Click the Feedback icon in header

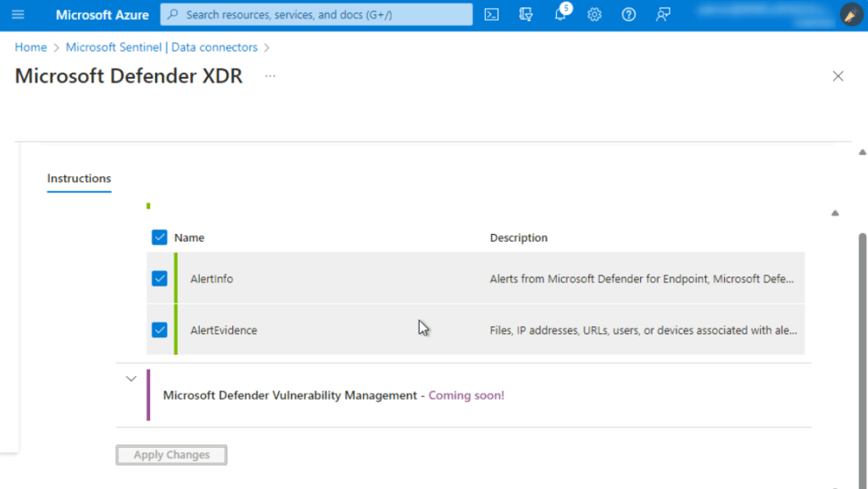(x=663, y=14)
